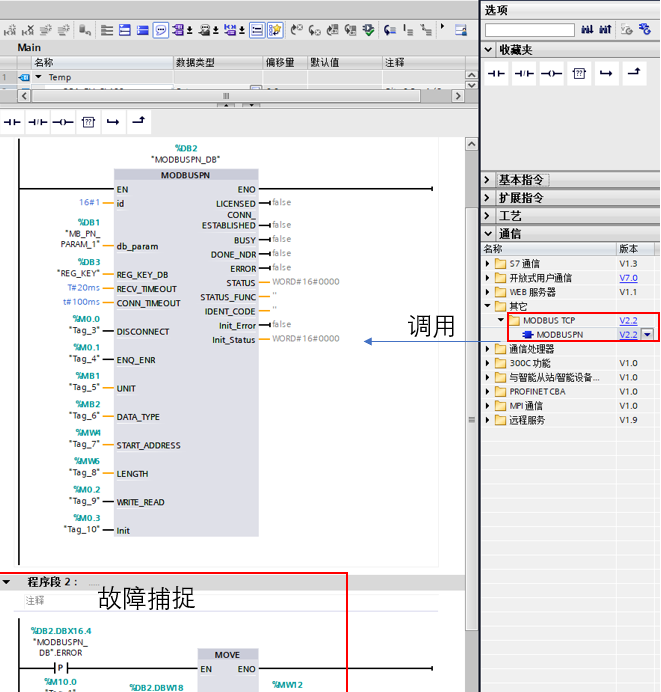661x692 pixels.
Task: Click the blue solid-bar view icon in toolbar
Action: [x=143, y=30]
